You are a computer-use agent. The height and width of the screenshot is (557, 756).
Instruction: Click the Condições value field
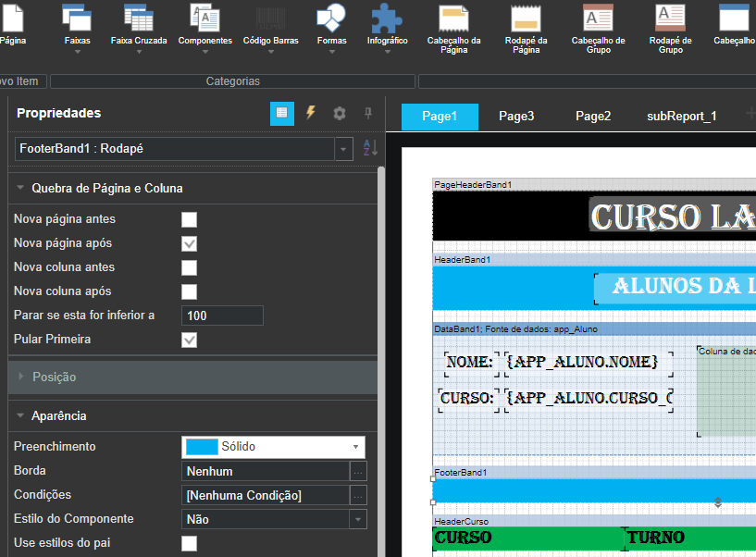(266, 495)
